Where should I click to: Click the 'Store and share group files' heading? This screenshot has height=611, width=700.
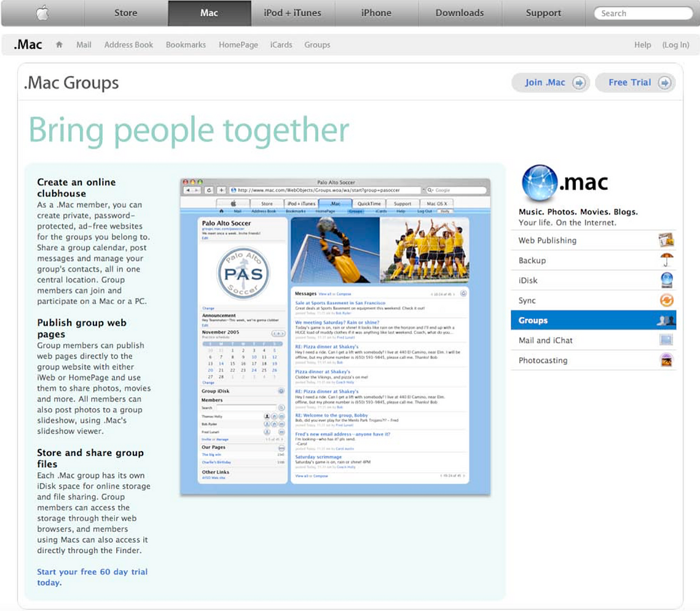pos(90,459)
